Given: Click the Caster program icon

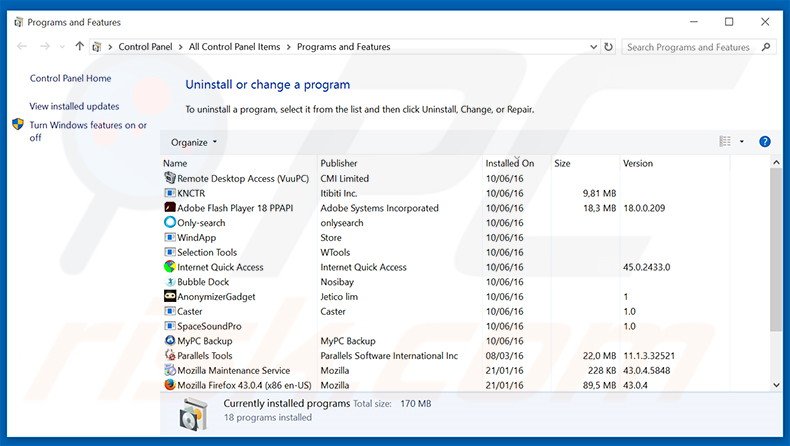Looking at the screenshot, I should 170,311.
